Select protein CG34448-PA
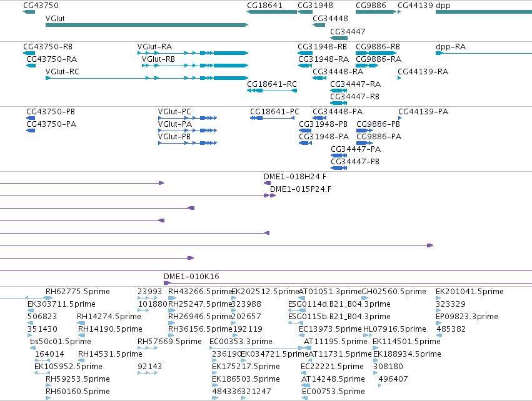 319,118
